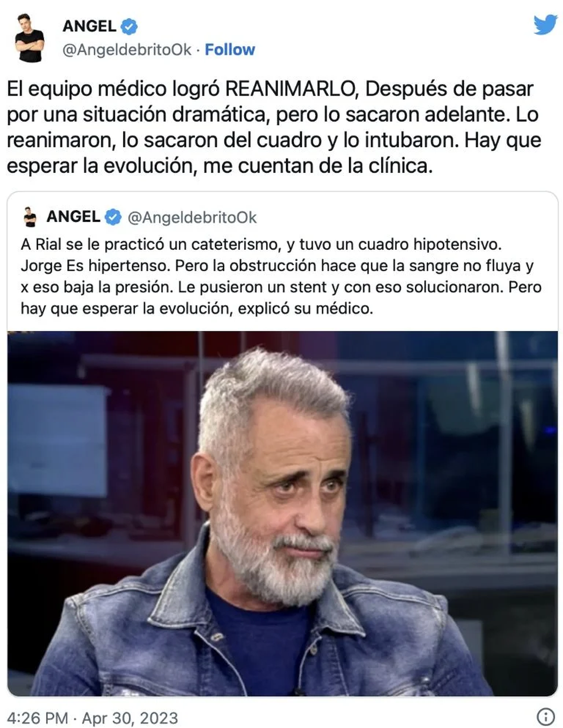This screenshot has width=563, height=728.
Task: Open the photo of the gray-bearded man
Action: click(x=282, y=514)
